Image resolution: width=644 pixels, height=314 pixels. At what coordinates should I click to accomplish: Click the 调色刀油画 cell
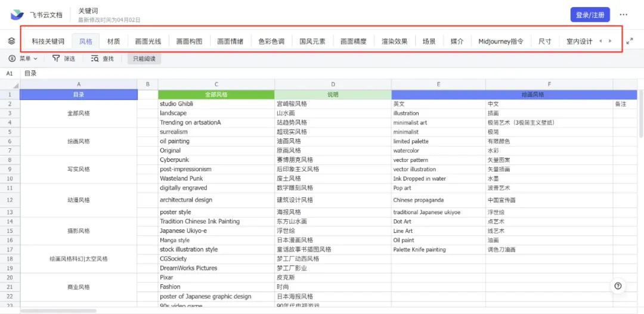[x=550, y=250]
